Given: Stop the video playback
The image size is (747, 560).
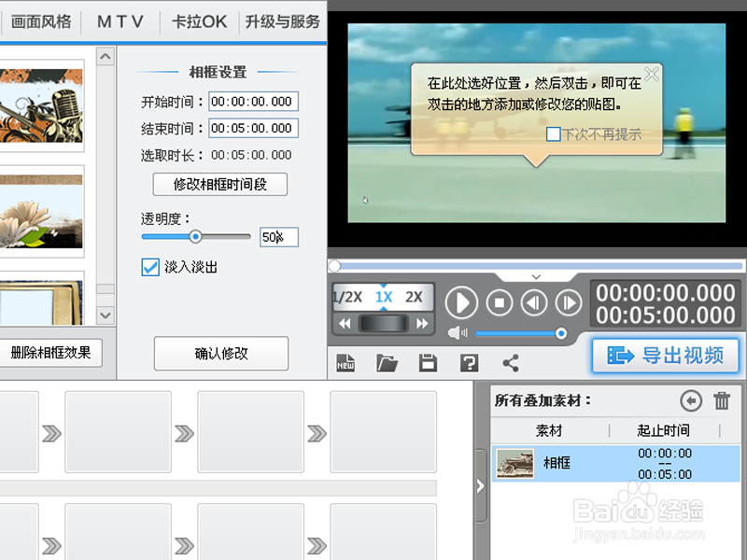Looking at the screenshot, I should tap(500, 302).
